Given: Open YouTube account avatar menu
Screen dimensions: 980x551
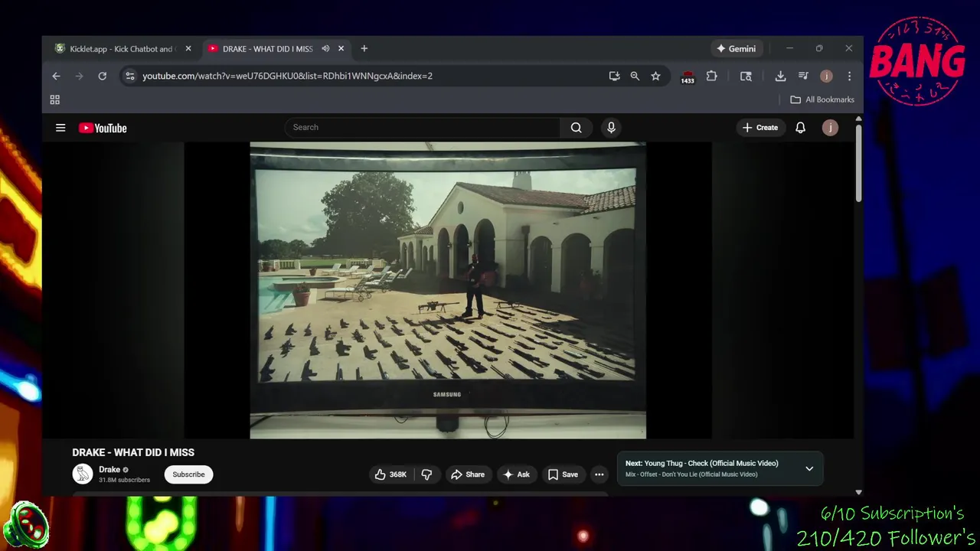Looking at the screenshot, I should (x=830, y=128).
